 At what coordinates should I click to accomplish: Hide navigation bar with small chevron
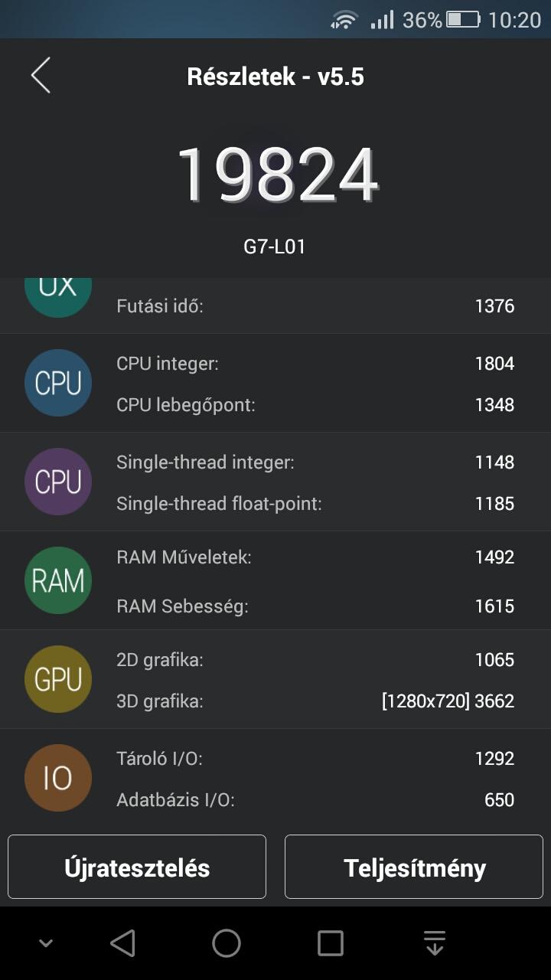[46, 943]
